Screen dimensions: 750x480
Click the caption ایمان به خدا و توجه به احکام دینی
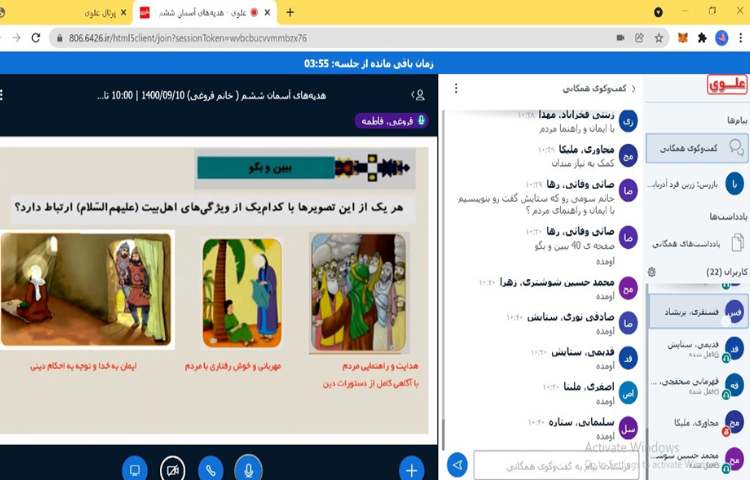[83, 366]
